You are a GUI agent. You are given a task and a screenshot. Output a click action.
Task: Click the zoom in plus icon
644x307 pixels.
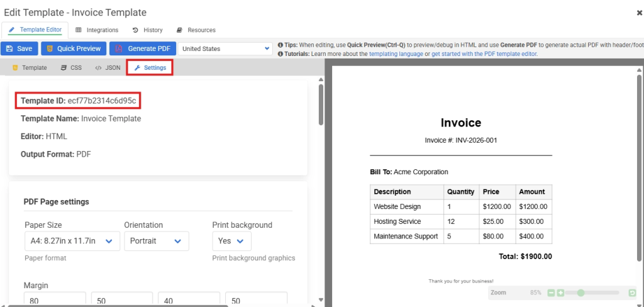pyautogui.click(x=560, y=293)
